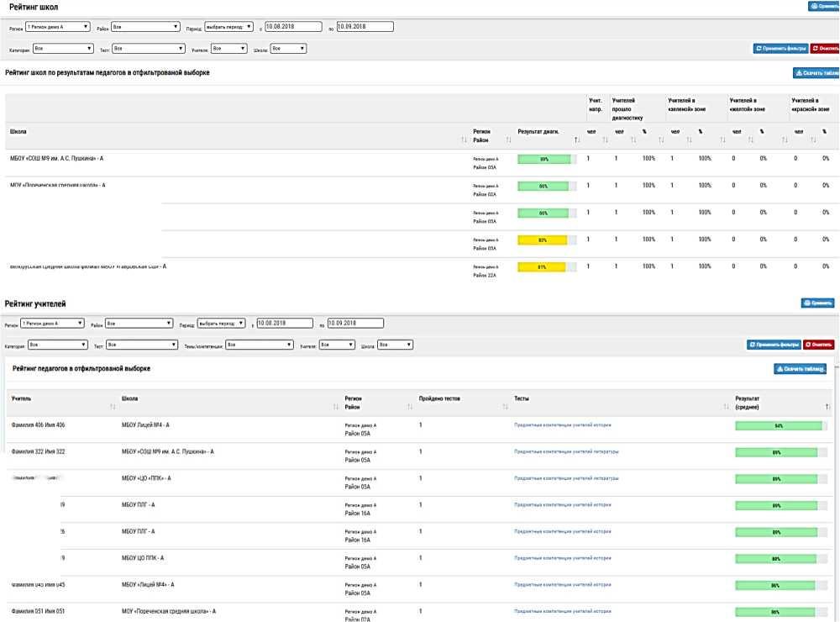Sort teacher table by Пройдено тестов column
This screenshot has width=840, height=622.
point(505,407)
